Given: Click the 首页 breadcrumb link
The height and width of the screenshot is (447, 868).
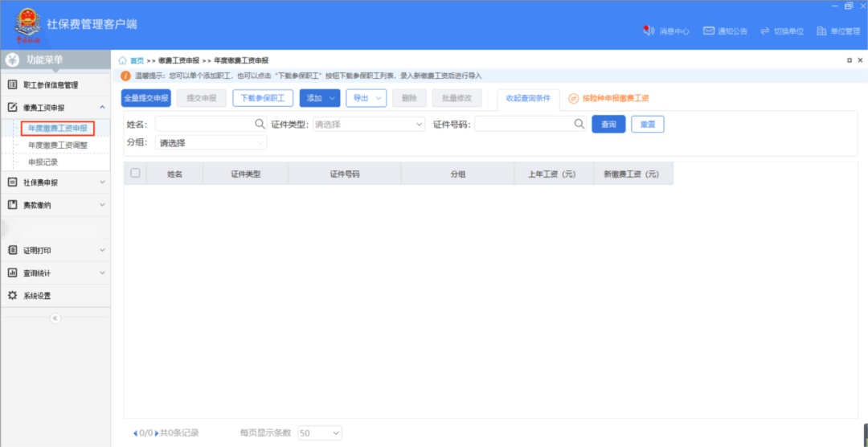Looking at the screenshot, I should [x=137, y=60].
